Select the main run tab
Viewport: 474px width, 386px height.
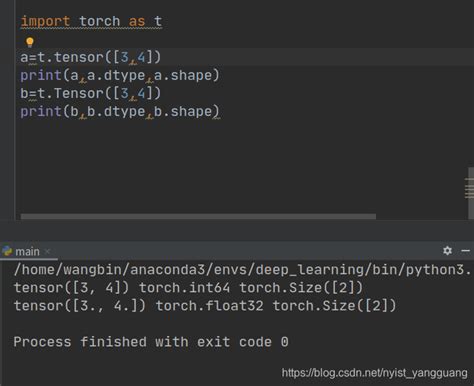[27, 251]
